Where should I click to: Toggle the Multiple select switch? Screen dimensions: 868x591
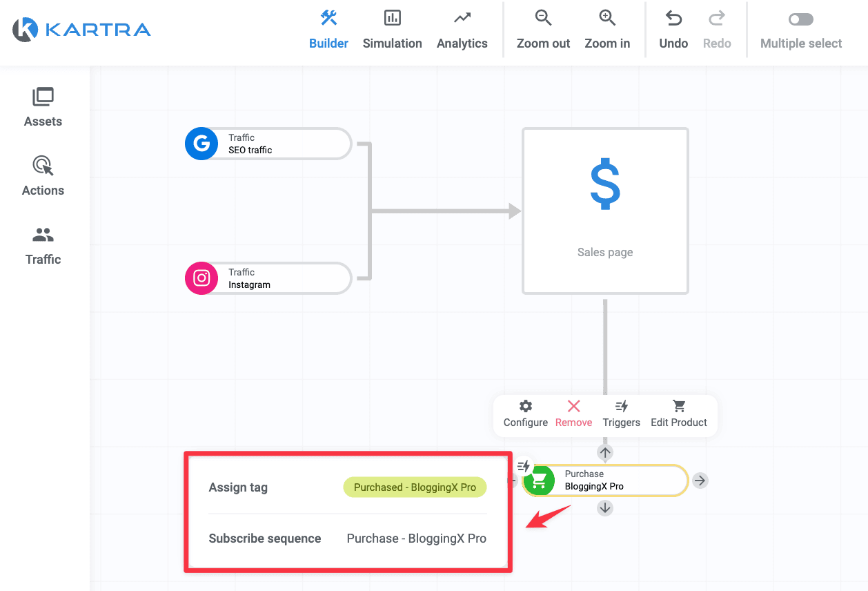click(801, 19)
